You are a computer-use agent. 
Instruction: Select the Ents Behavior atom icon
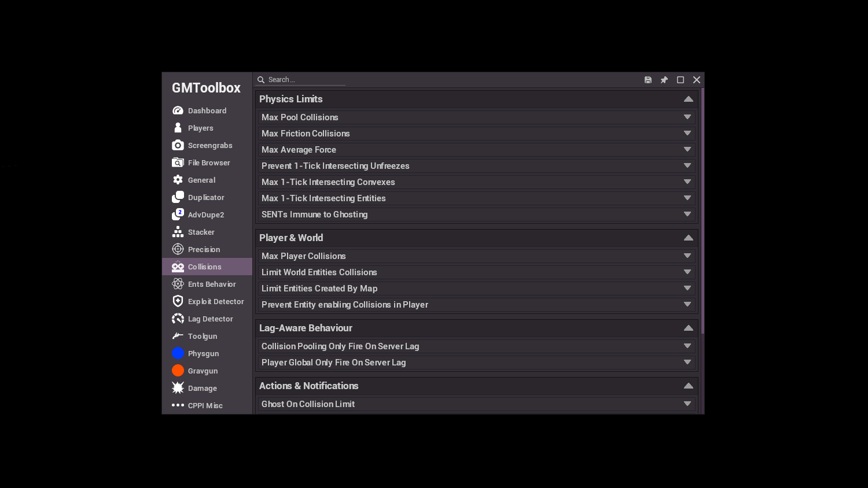(178, 284)
